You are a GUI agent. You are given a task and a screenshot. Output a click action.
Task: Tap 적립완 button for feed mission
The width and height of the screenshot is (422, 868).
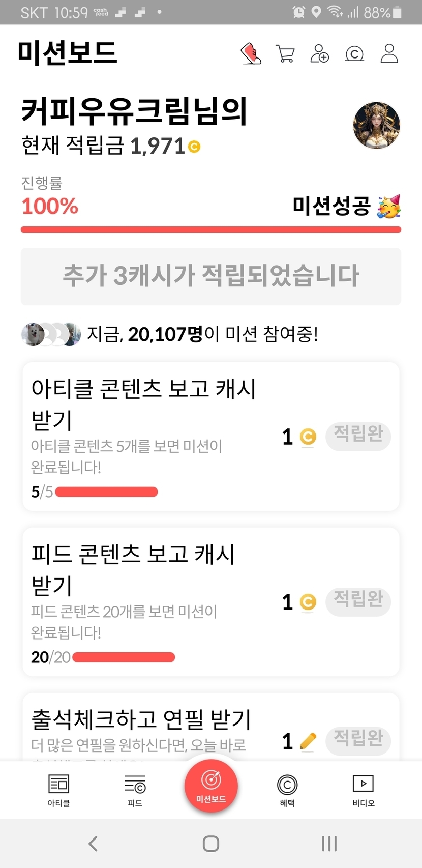pos(358,601)
